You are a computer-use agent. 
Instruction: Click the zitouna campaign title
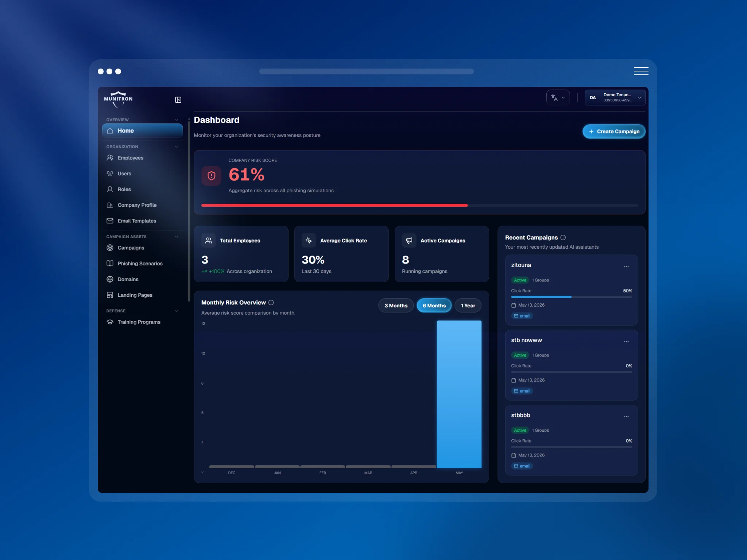tap(521, 265)
